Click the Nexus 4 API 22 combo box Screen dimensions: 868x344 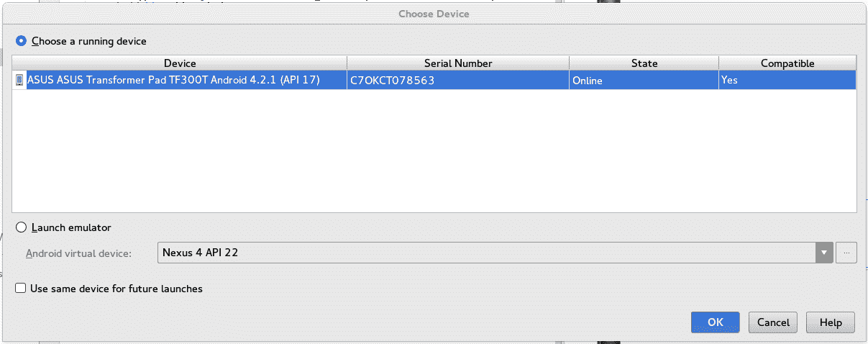[x=495, y=253]
